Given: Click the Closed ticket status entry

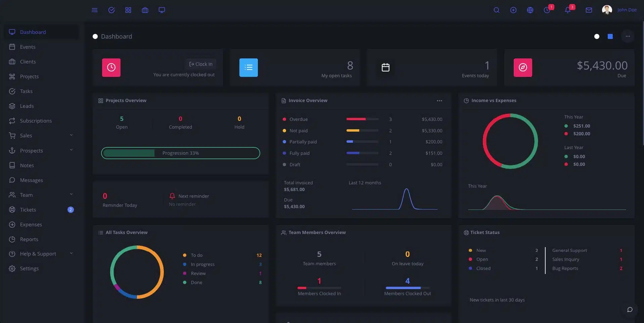Looking at the screenshot, I should pos(484,268).
